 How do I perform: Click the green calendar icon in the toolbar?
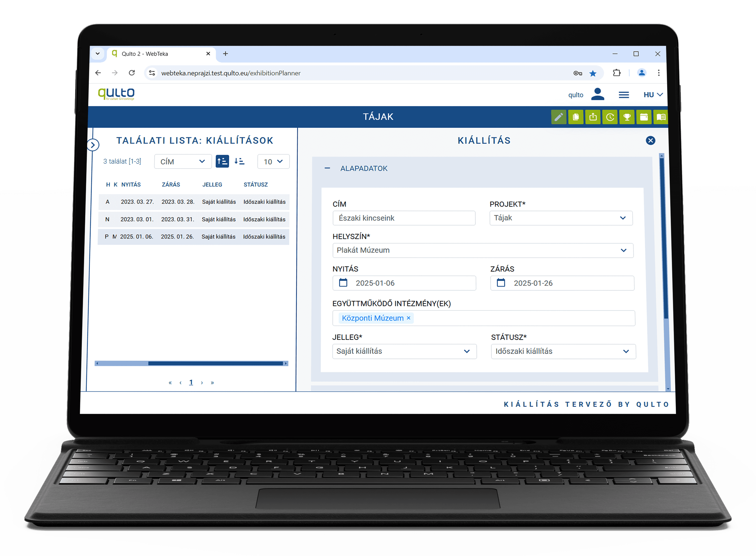point(644,117)
